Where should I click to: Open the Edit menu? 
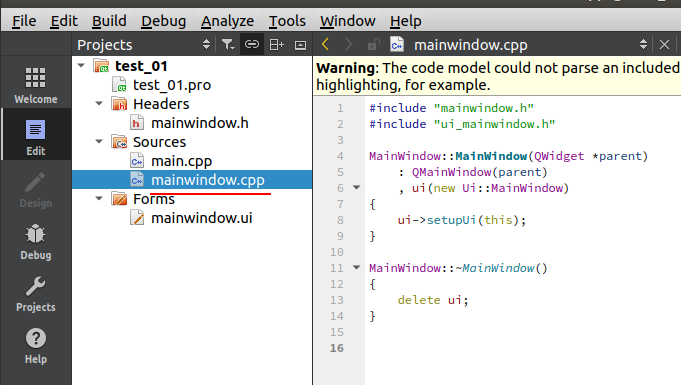[64, 21]
